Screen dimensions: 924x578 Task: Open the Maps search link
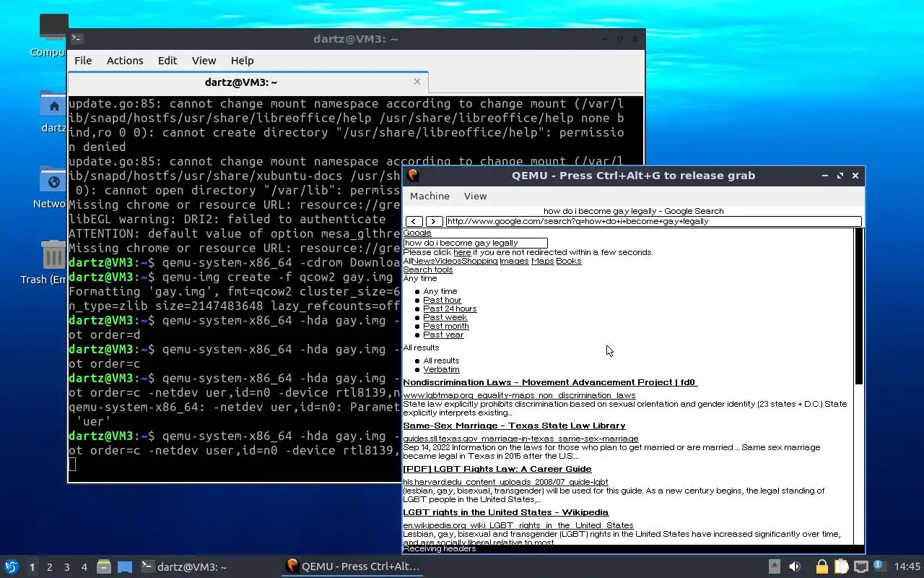542,261
